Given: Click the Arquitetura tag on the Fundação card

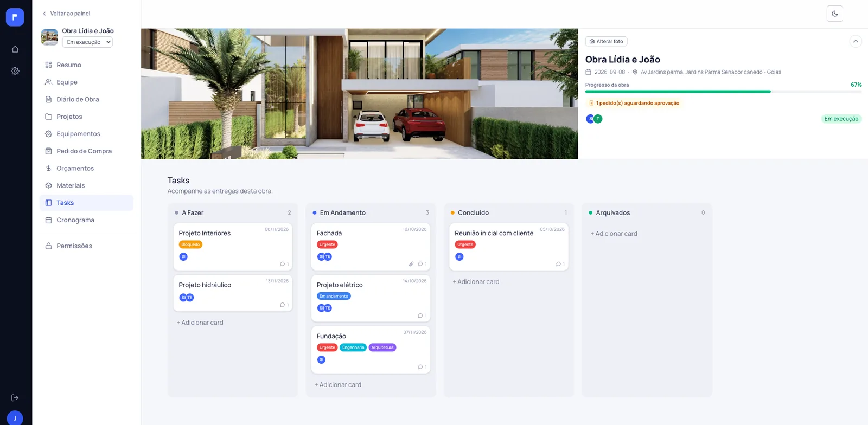Looking at the screenshot, I should pyautogui.click(x=382, y=347).
